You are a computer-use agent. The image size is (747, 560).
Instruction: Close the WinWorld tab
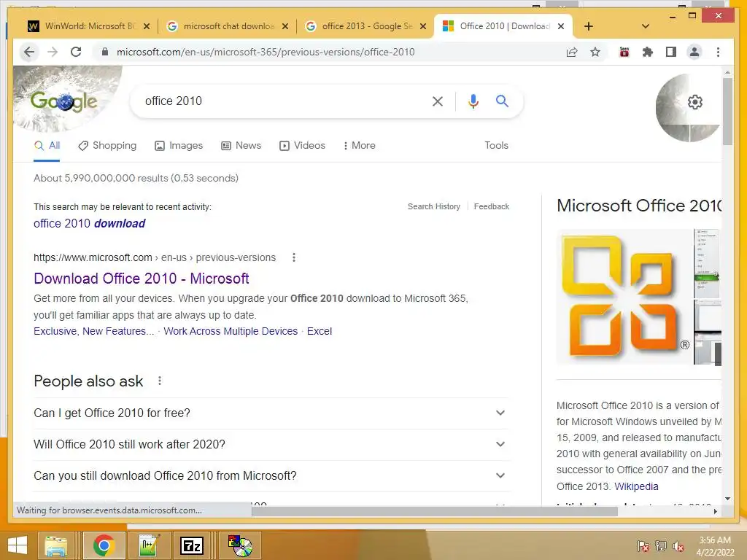click(147, 26)
